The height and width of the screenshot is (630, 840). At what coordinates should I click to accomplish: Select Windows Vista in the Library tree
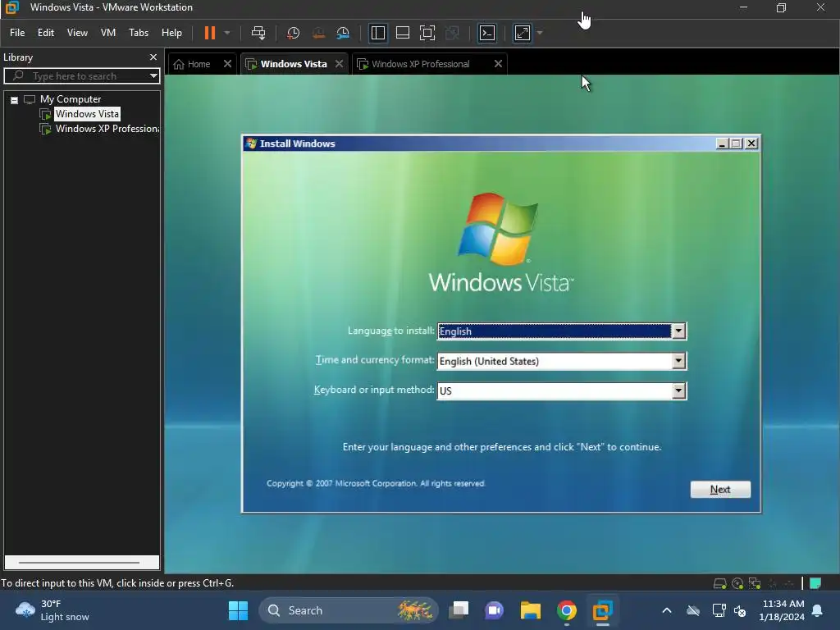coord(87,113)
